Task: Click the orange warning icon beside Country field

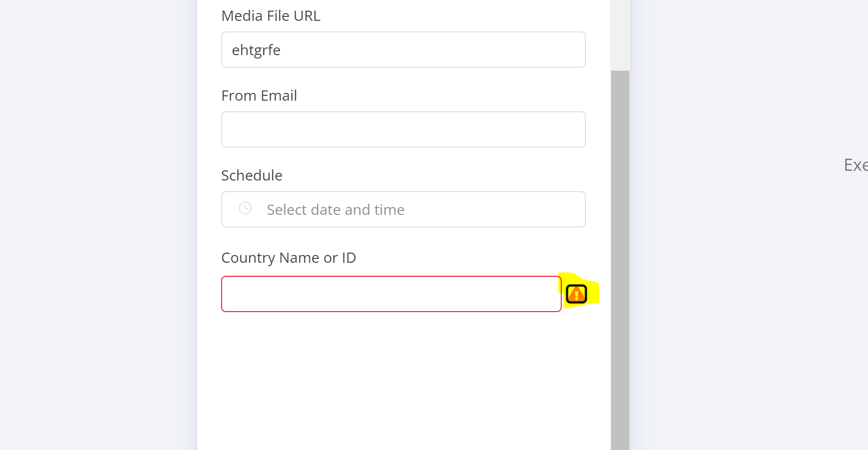Action: coord(576,294)
